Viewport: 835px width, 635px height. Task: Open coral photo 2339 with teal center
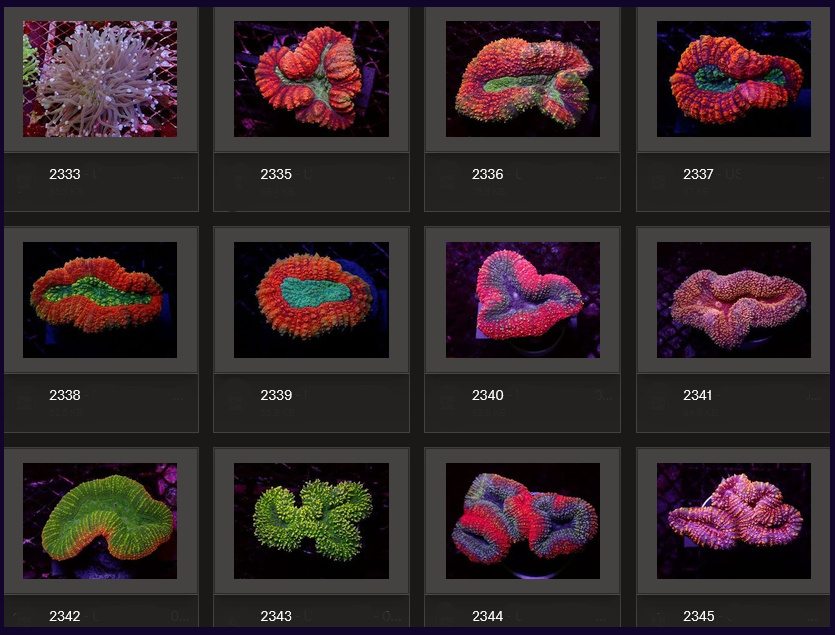pyautogui.click(x=312, y=300)
